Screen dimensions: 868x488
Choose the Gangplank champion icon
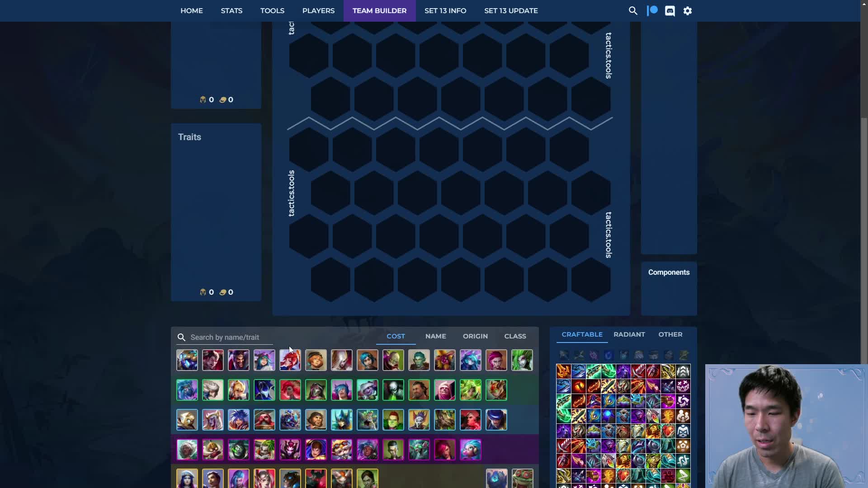click(x=264, y=420)
